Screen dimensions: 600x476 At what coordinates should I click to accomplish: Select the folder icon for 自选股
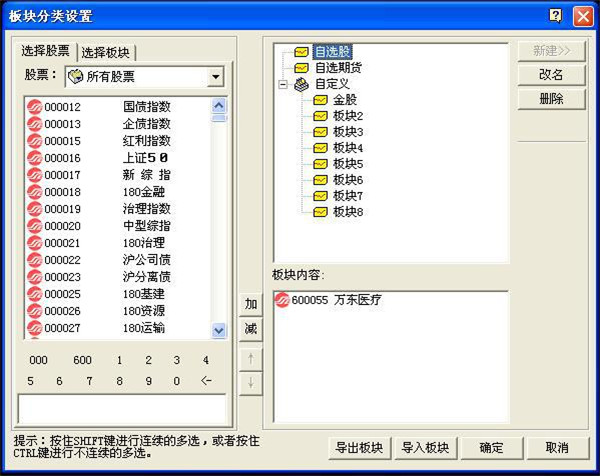tap(301, 51)
